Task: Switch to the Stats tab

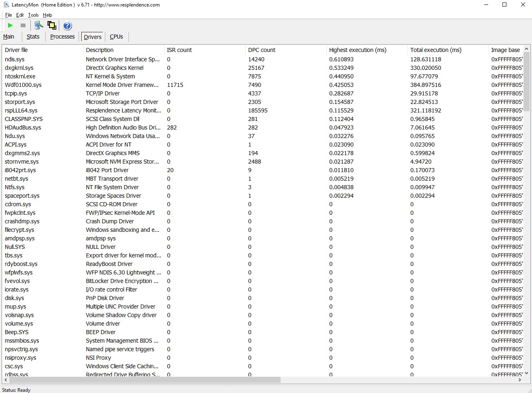Action: pos(33,37)
